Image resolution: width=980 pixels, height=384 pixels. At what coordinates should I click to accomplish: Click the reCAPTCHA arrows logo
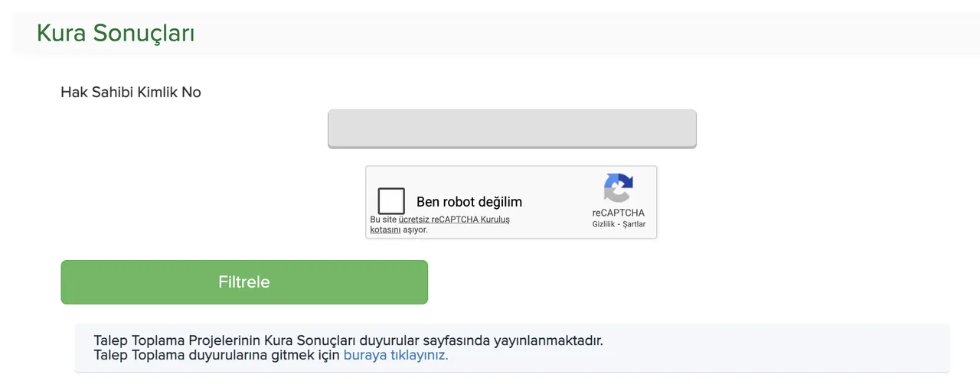point(618,188)
